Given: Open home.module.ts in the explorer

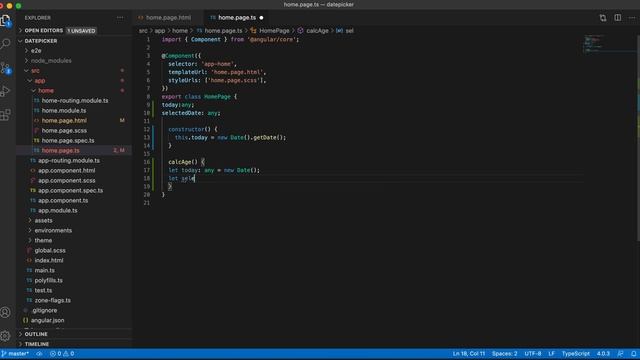Looking at the screenshot, I should pyautogui.click(x=64, y=111).
